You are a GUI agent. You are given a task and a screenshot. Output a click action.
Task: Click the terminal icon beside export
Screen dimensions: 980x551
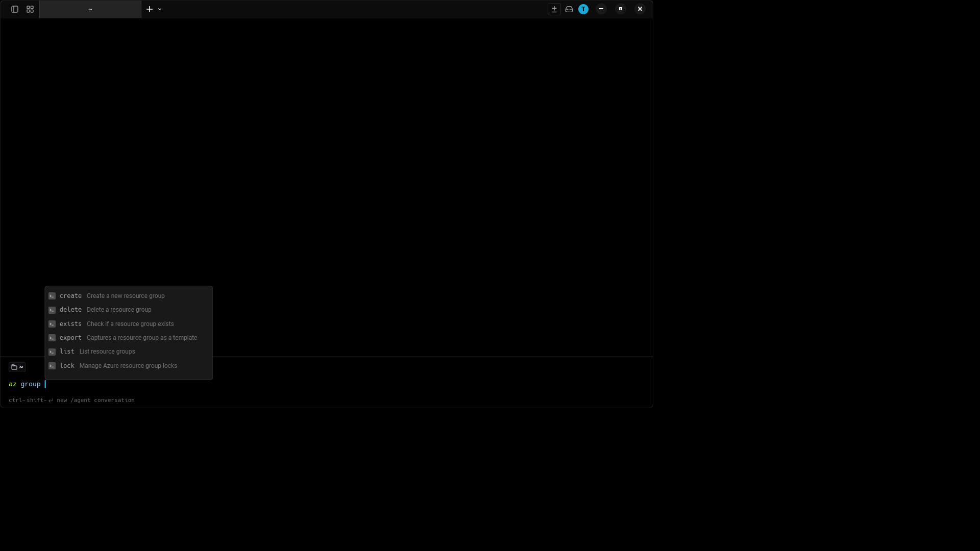point(52,338)
